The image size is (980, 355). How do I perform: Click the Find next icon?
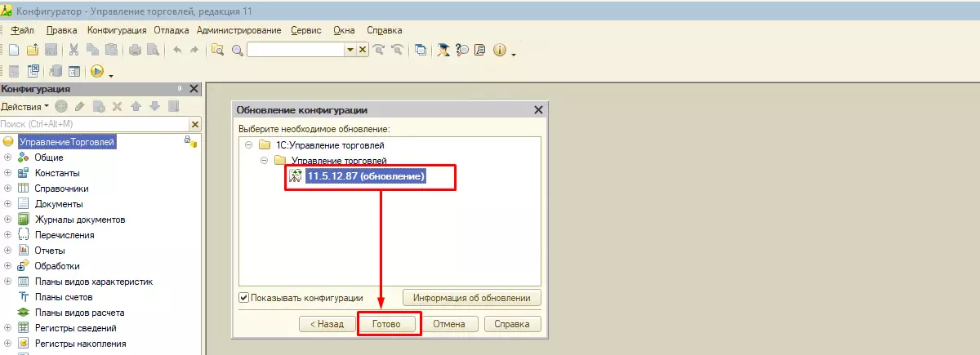[x=379, y=50]
